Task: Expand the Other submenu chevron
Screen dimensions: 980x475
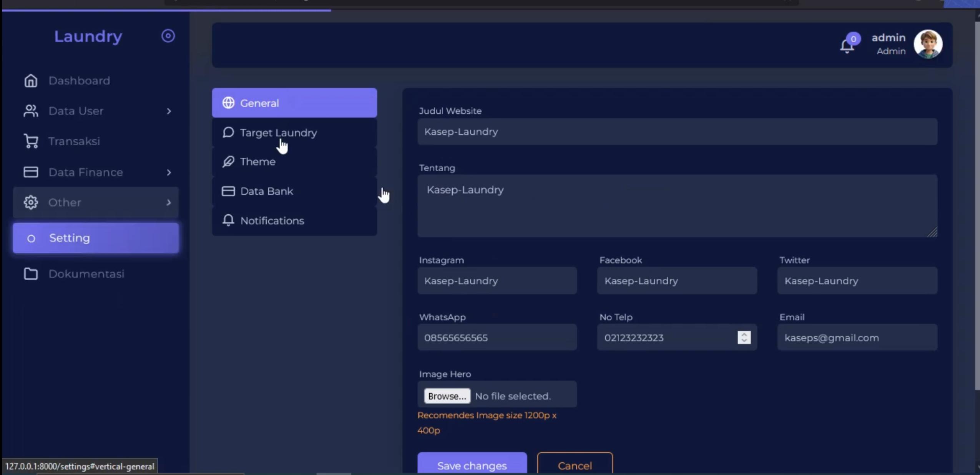Action: 169,202
